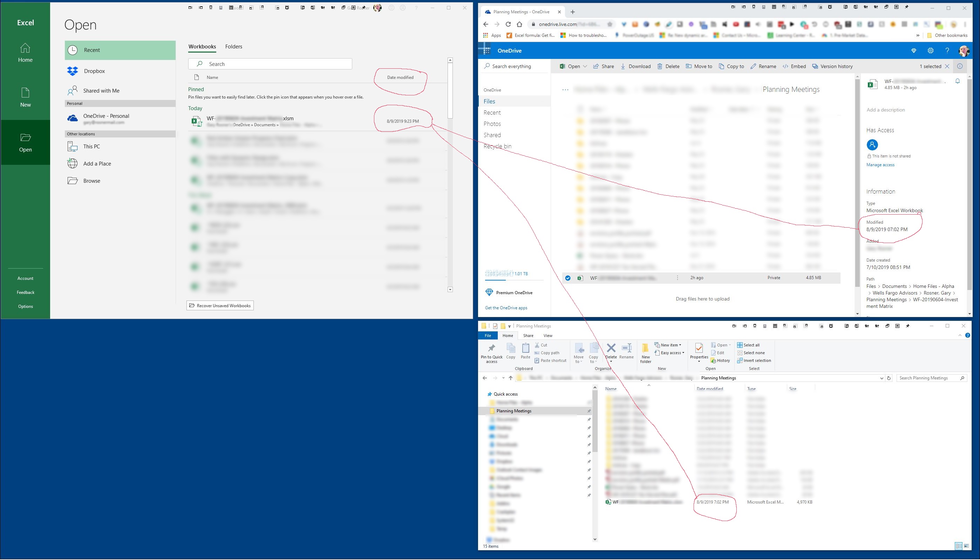Click Properties in File Explorer ribbon
This screenshot has width=980, height=560.
pyautogui.click(x=699, y=352)
